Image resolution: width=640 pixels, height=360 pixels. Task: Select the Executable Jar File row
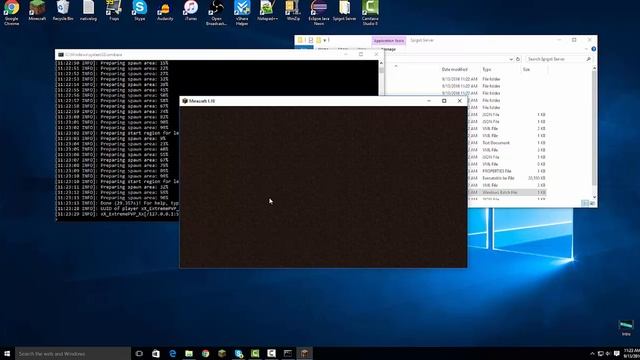point(506,178)
